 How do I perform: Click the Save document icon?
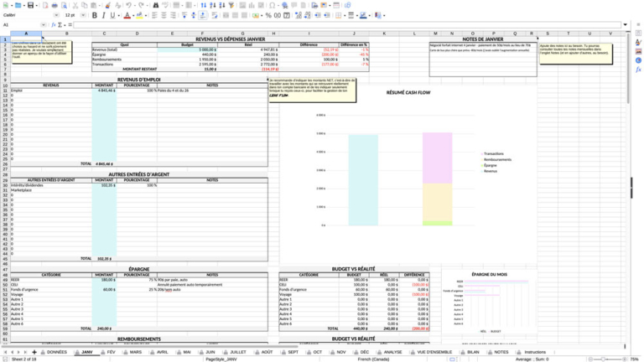pyautogui.click(x=30, y=5)
